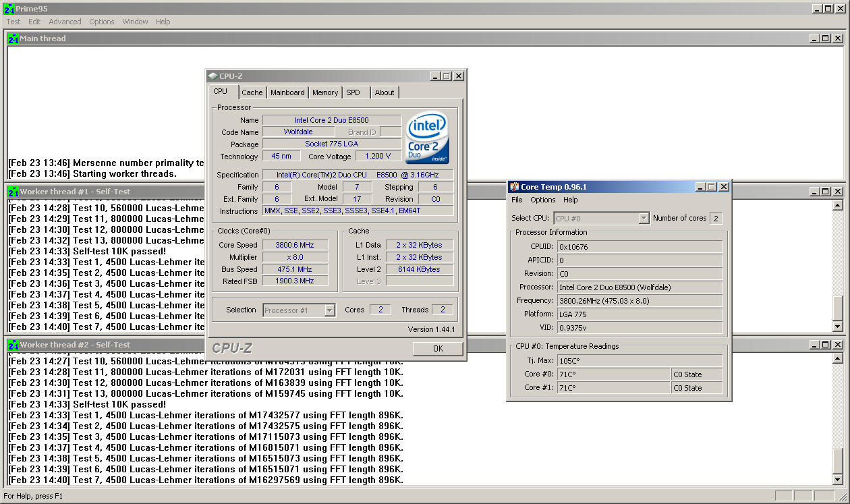Click the Test 7 M16297569 line in Worker #2
The image size is (850, 504).
pyautogui.click(x=206, y=480)
